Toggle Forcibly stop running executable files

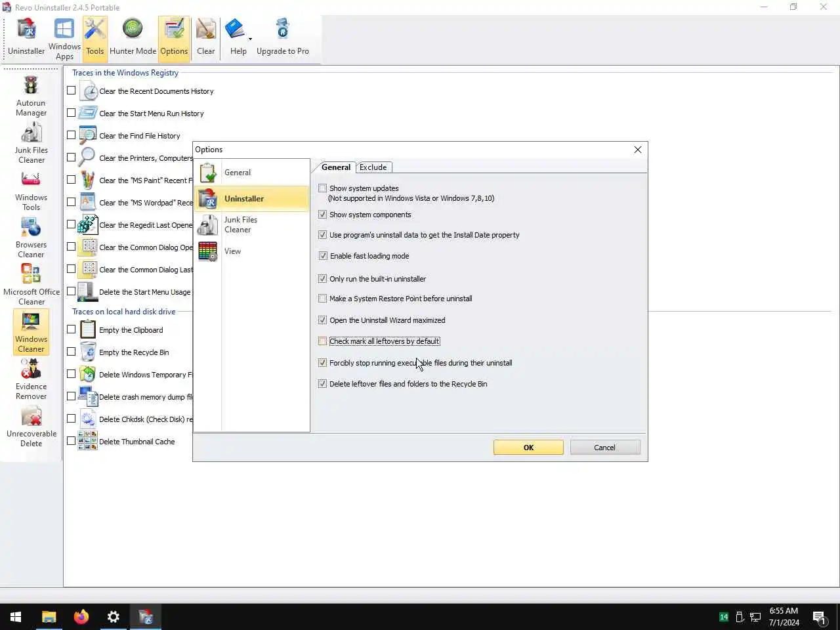pos(322,363)
